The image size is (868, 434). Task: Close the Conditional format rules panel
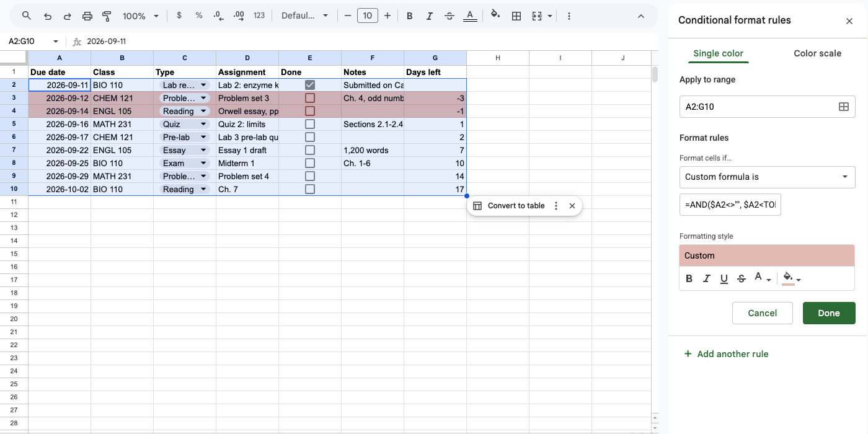(849, 21)
